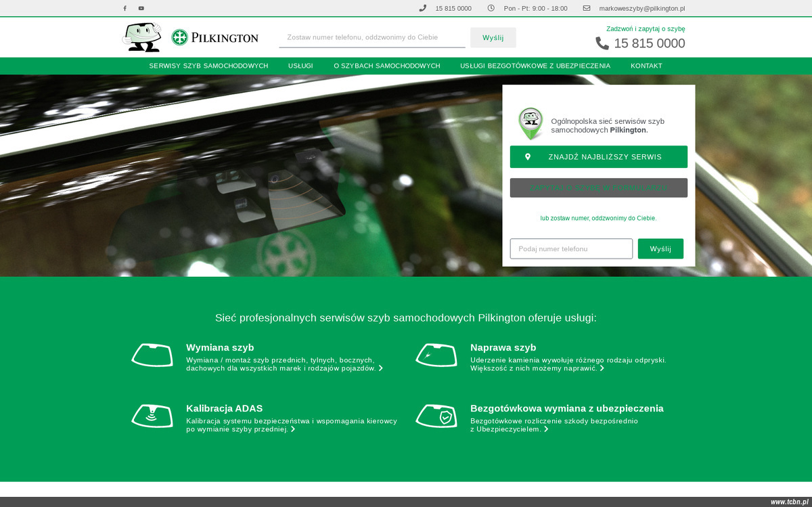Open the YouTube icon in top bar
The image size is (812, 507).
tap(141, 8)
